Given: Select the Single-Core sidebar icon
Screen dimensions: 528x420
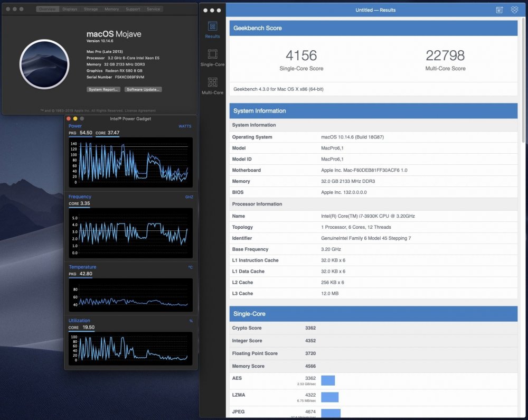Looking at the screenshot, I should (x=212, y=58).
